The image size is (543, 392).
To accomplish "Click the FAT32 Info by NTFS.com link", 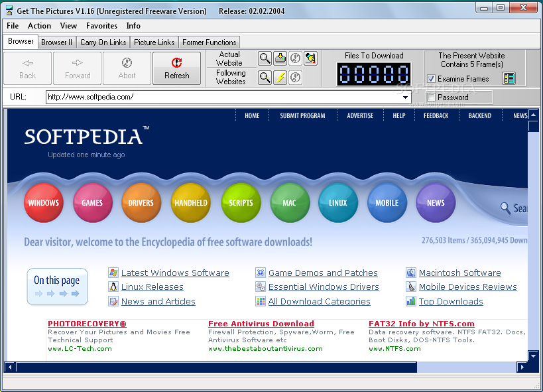I will coord(422,324).
